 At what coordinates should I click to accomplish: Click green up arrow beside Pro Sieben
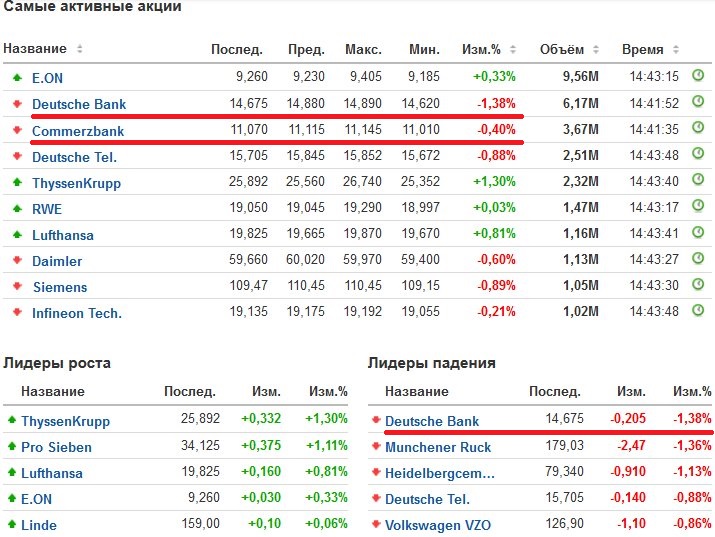[11, 447]
